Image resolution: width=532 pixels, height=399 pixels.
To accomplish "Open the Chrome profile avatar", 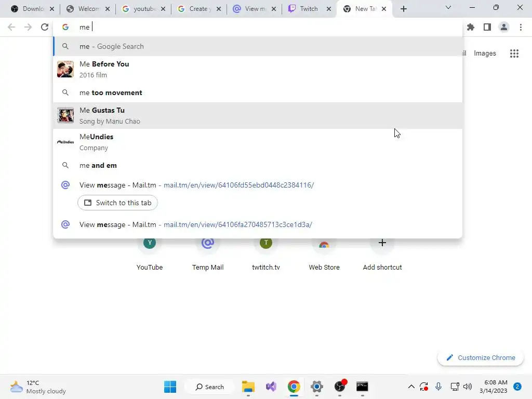I will pyautogui.click(x=504, y=27).
